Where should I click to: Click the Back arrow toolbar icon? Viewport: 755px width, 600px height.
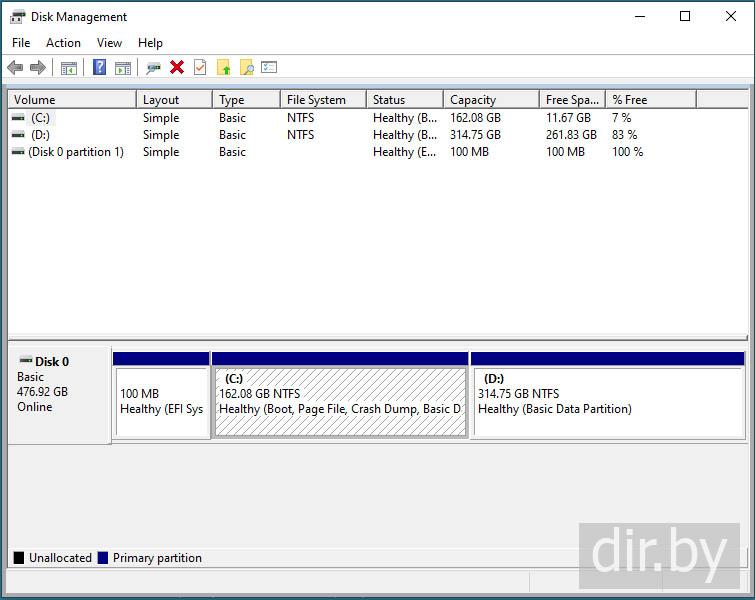(15, 67)
